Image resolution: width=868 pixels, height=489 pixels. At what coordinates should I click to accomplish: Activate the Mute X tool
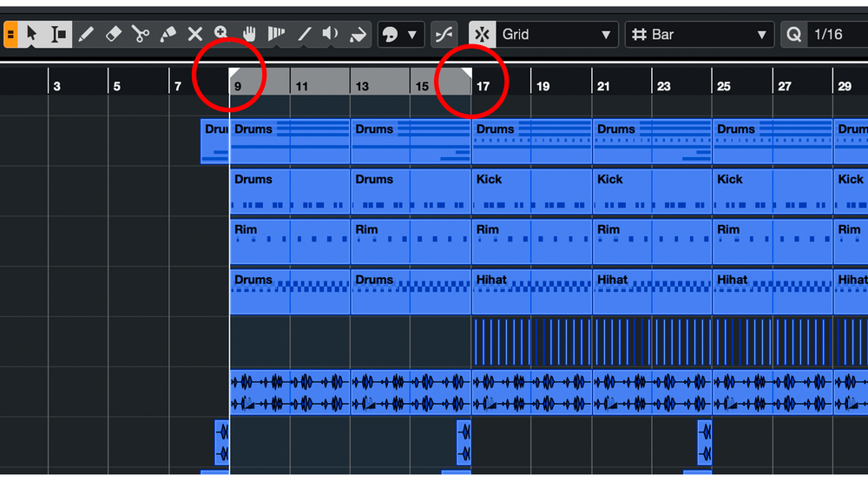195,35
